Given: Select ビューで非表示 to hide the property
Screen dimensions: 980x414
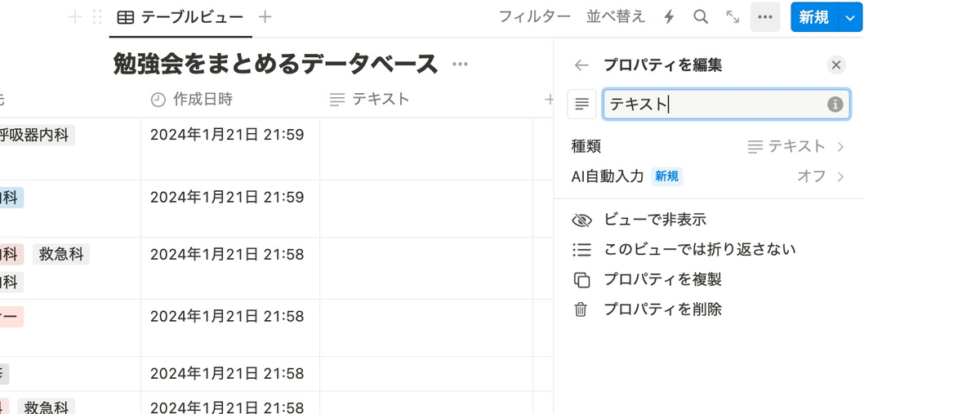Looking at the screenshot, I should coord(655,220).
